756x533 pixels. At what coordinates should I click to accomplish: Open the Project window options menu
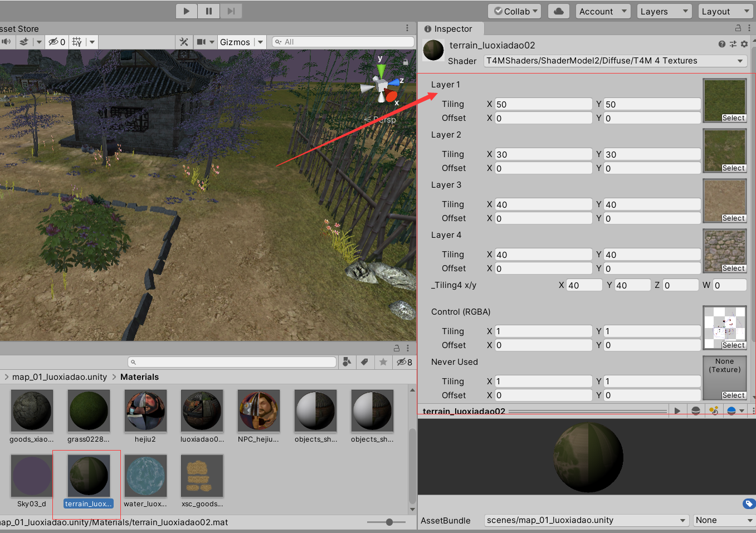click(x=408, y=348)
